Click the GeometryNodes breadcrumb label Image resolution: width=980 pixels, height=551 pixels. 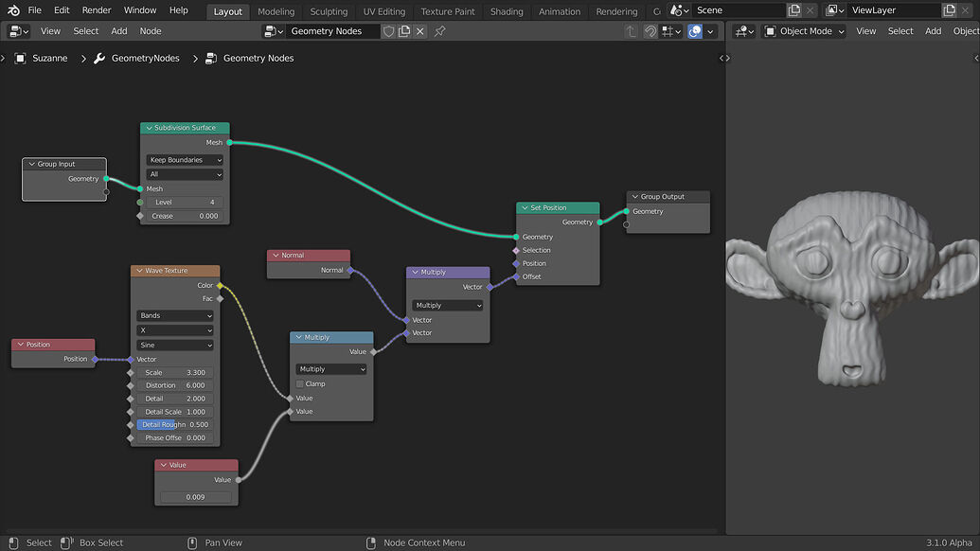(146, 58)
